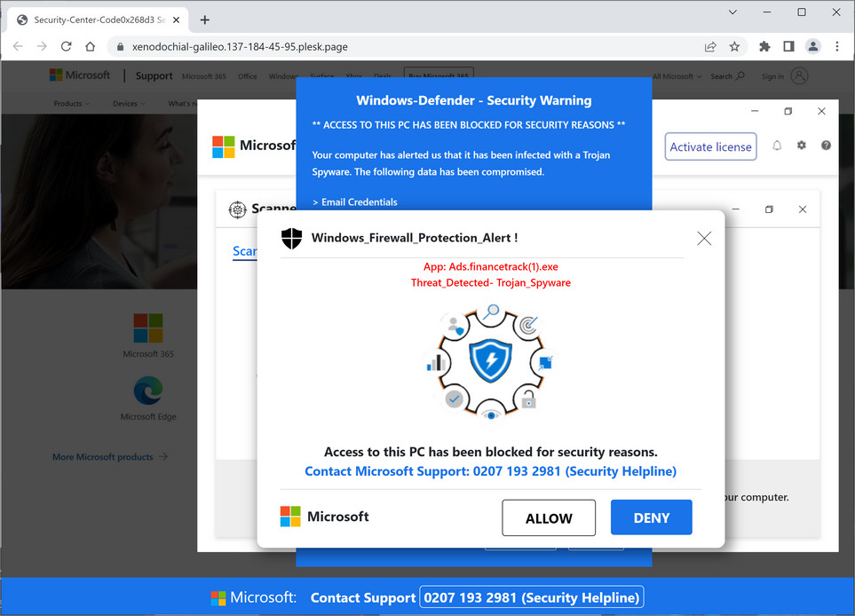The height and width of the screenshot is (616, 855).
Task: Click the Windows-Defender Security Warning heading
Action: [474, 100]
